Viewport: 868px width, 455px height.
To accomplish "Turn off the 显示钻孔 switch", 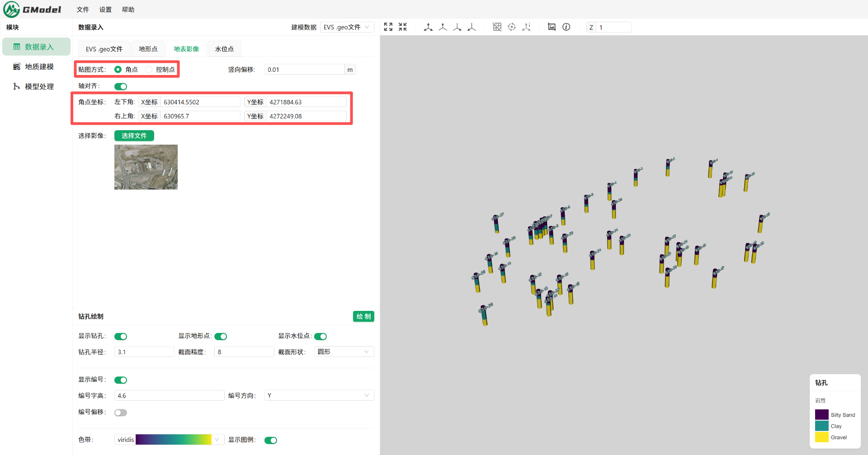I will pos(121,337).
